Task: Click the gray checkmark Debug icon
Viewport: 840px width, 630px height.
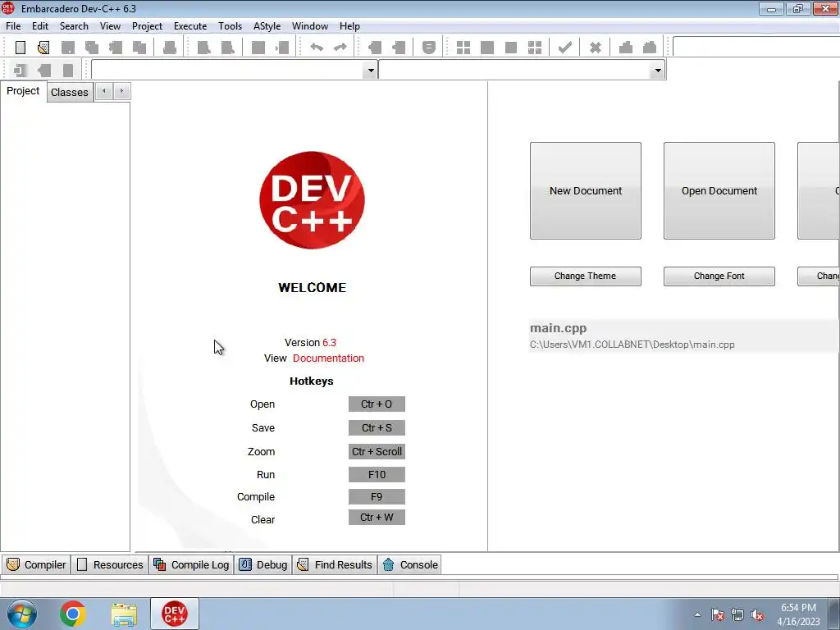Action: tap(564, 48)
